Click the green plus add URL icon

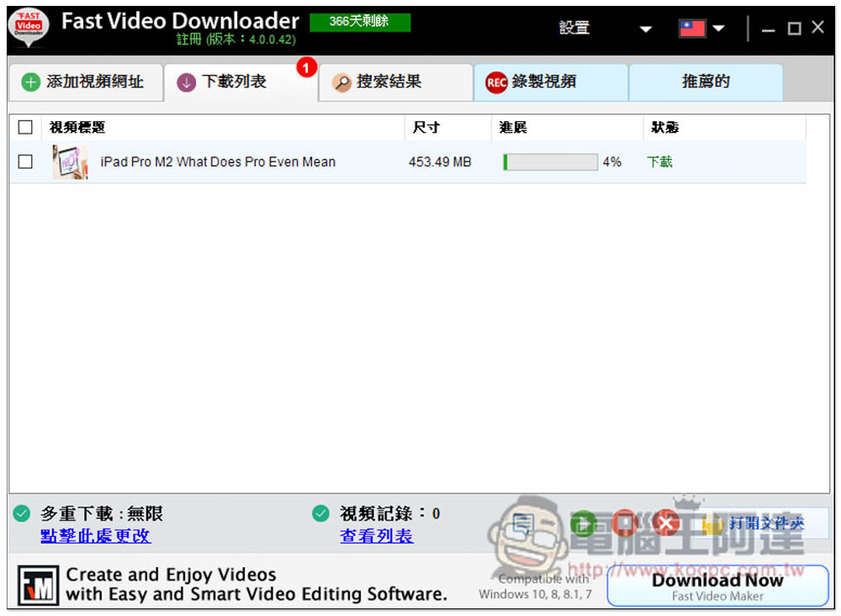click(x=30, y=82)
